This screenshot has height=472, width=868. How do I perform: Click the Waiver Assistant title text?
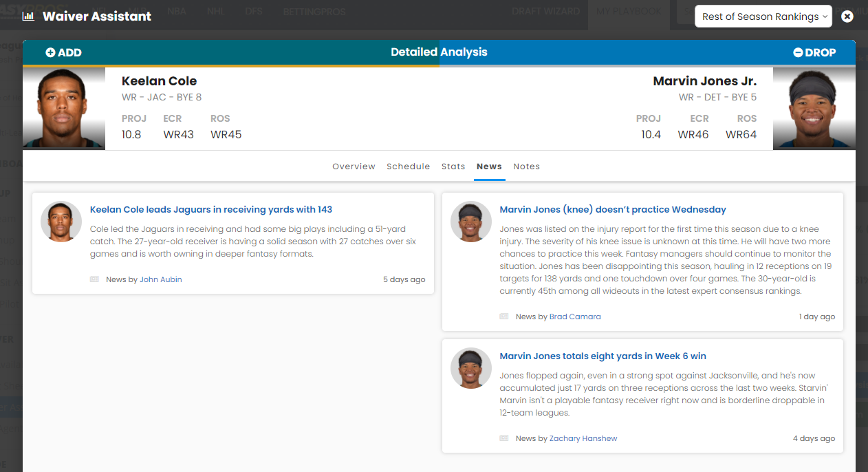(x=97, y=16)
